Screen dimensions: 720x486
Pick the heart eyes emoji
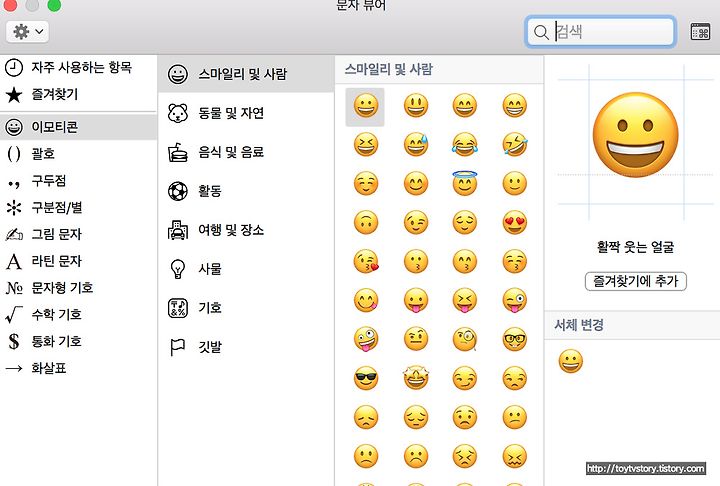515,223
